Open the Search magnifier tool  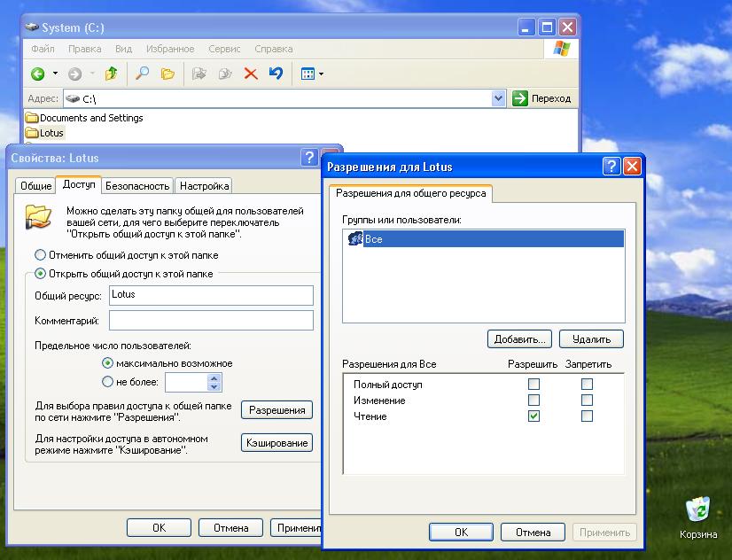[142, 74]
